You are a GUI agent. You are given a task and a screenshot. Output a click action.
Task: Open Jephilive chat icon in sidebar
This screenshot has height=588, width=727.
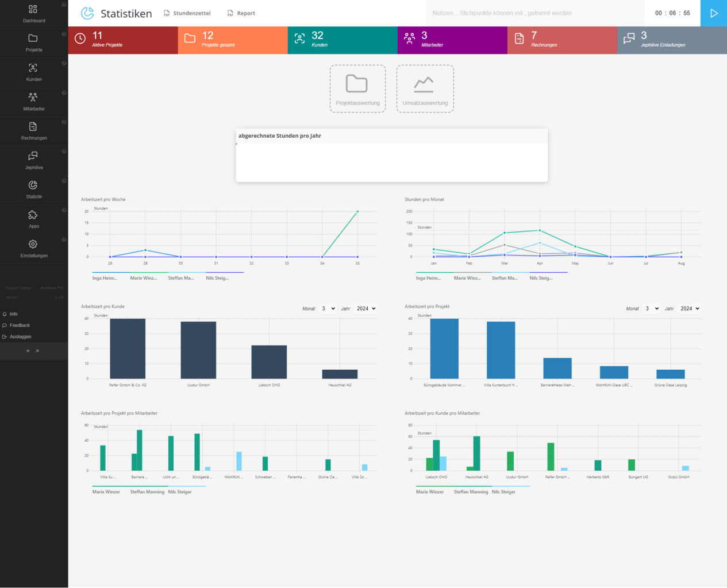(x=33, y=156)
